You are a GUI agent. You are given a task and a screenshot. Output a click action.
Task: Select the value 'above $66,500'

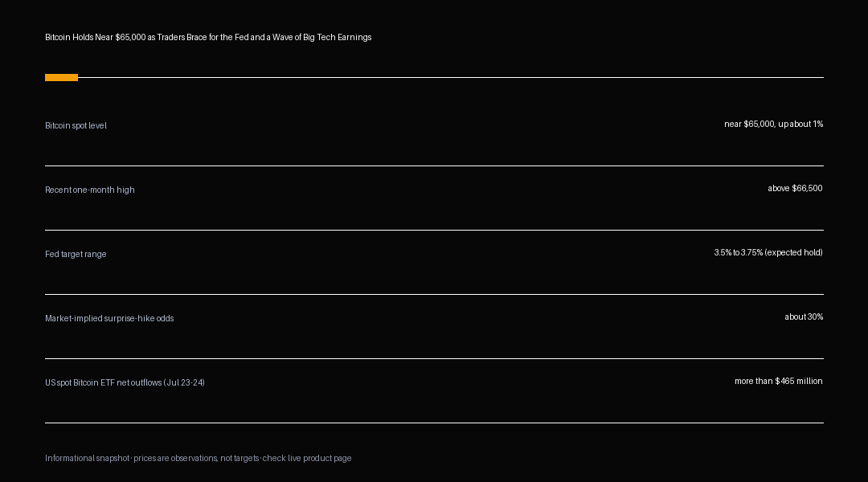click(795, 188)
